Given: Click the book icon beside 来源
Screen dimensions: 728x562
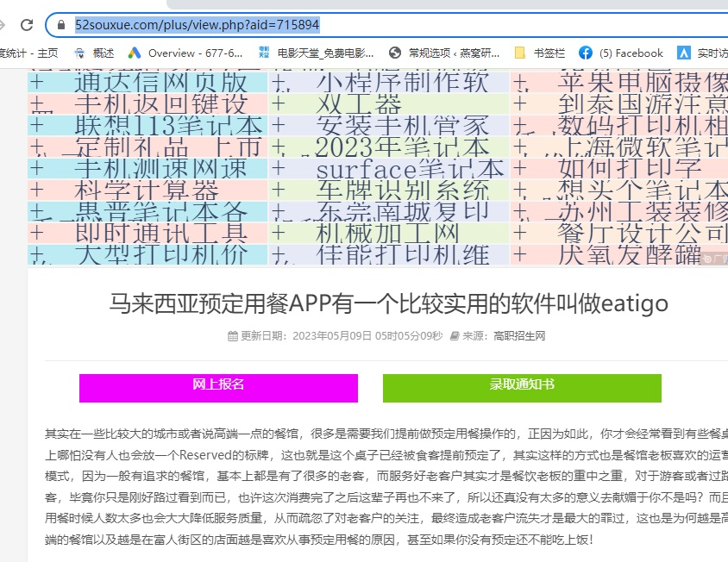Looking at the screenshot, I should tap(455, 336).
